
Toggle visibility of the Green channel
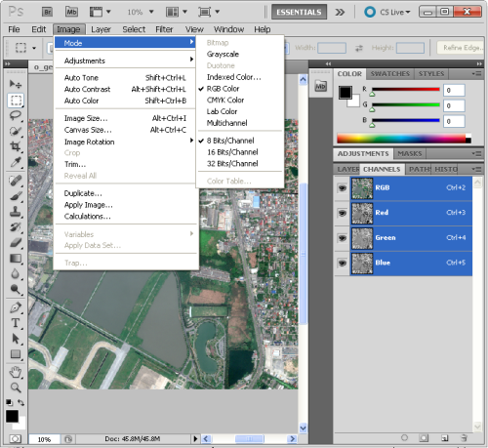coord(342,238)
